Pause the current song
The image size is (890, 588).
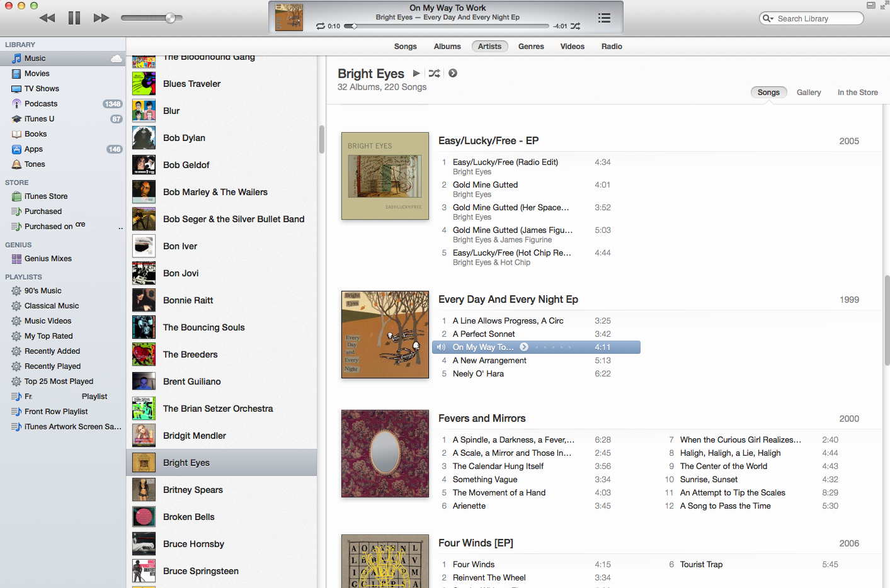click(x=74, y=18)
